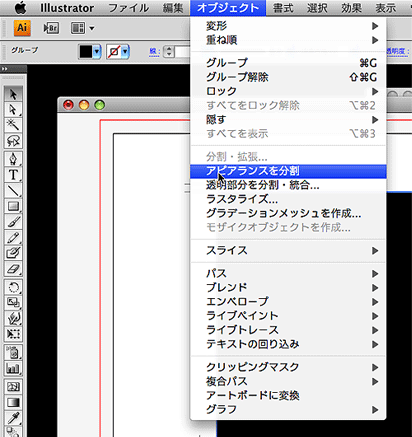Select the Lasso tool
The width and height of the screenshot is (412, 437).
[13, 141]
